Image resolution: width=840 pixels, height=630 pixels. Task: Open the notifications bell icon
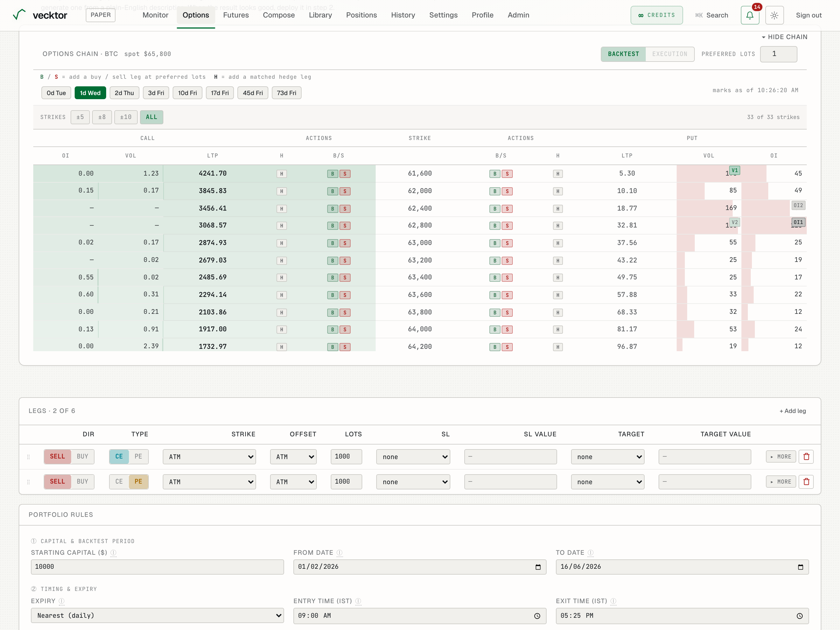[750, 15]
